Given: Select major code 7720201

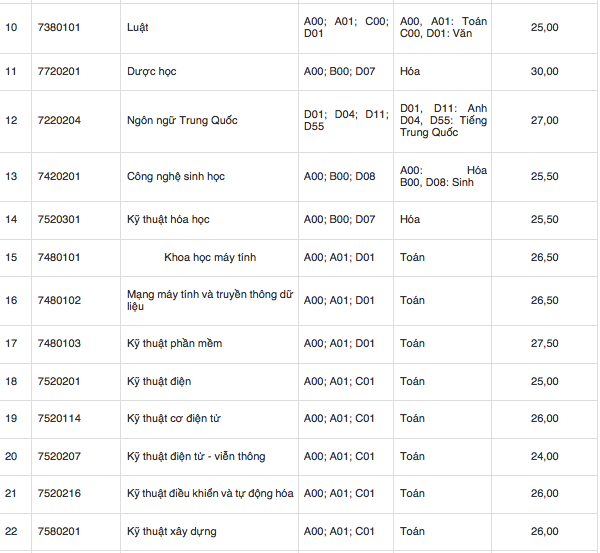Looking at the screenshot, I should pos(59,72).
